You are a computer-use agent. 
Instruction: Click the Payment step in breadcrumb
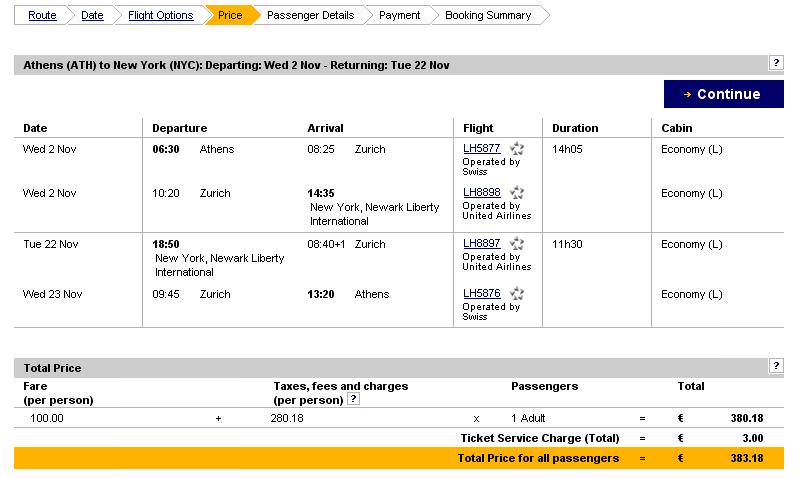[399, 15]
